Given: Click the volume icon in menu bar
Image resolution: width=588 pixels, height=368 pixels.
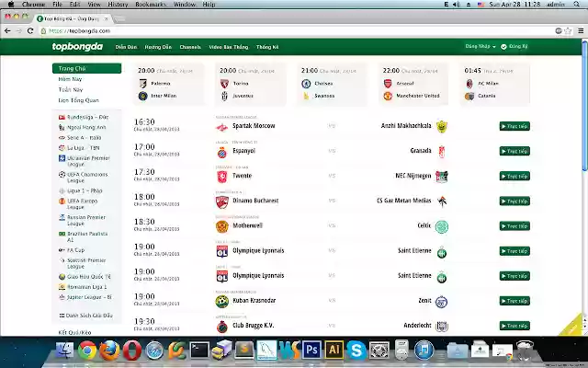Looking at the screenshot, I should (x=456, y=5).
